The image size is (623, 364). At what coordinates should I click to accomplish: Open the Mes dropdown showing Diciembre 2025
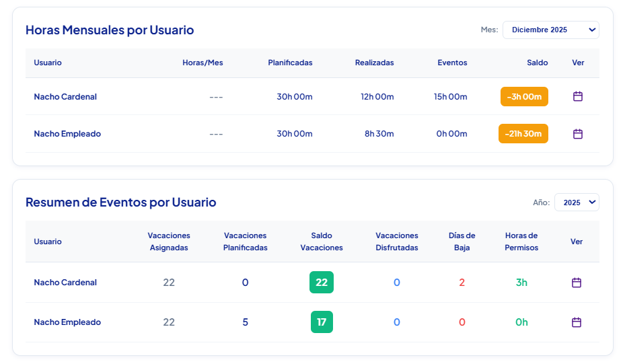pyautogui.click(x=551, y=30)
